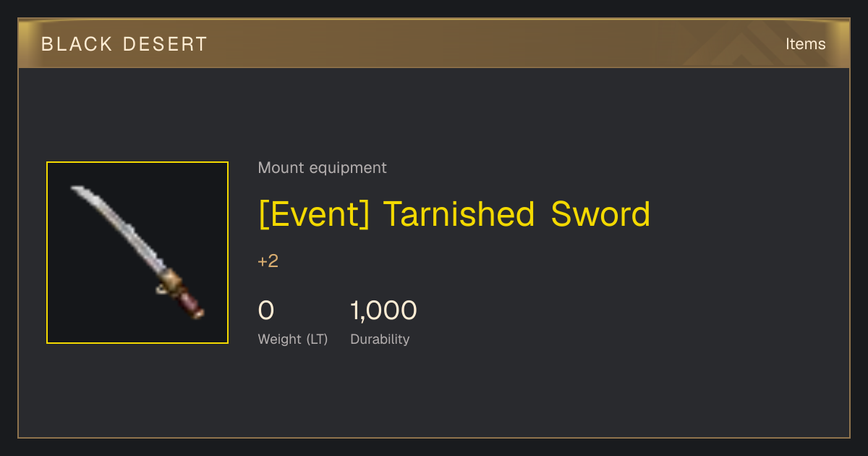Viewport: 868px width, 456px height.
Task: Click the bracketed [Event] tag in title
Action: [x=314, y=215]
